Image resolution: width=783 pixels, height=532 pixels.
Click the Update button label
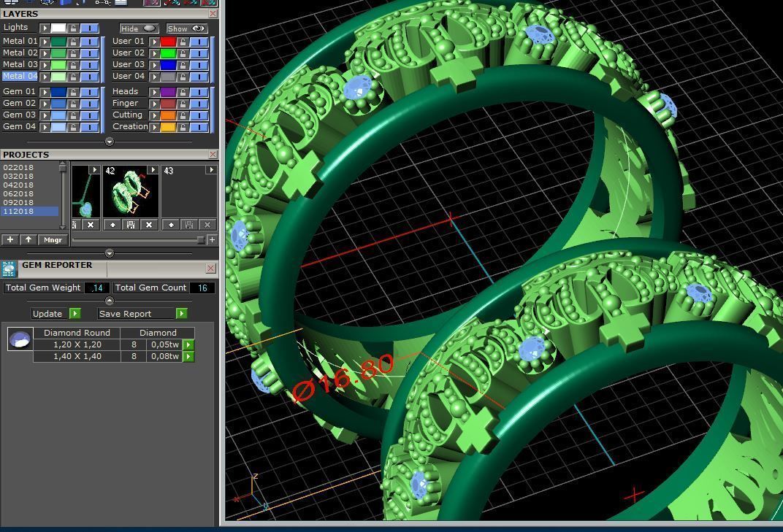[47, 313]
